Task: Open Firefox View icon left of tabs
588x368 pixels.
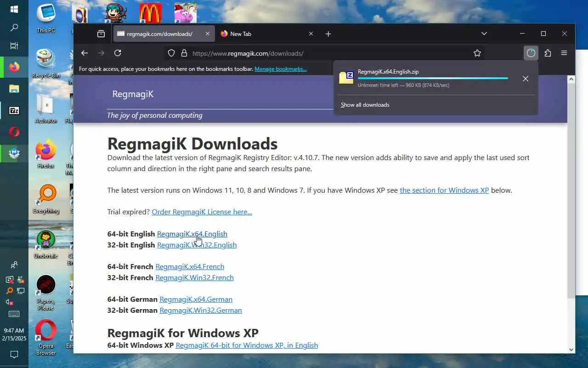Action: click(x=101, y=34)
